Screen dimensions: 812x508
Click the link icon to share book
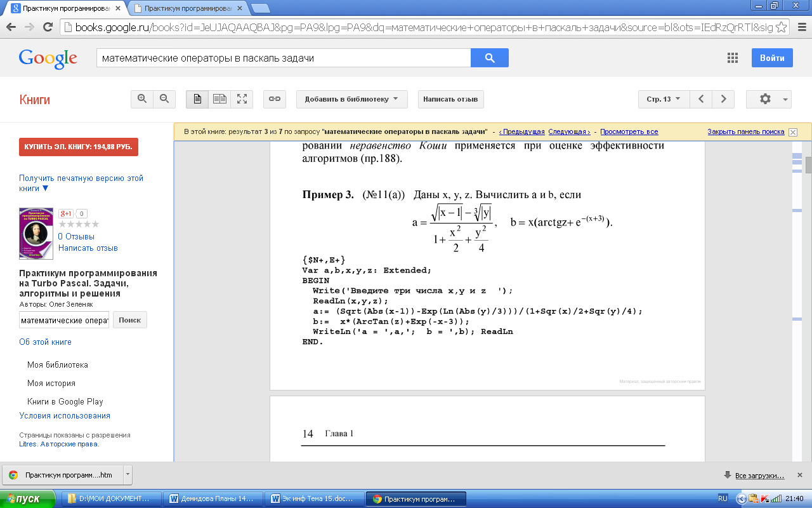point(275,99)
